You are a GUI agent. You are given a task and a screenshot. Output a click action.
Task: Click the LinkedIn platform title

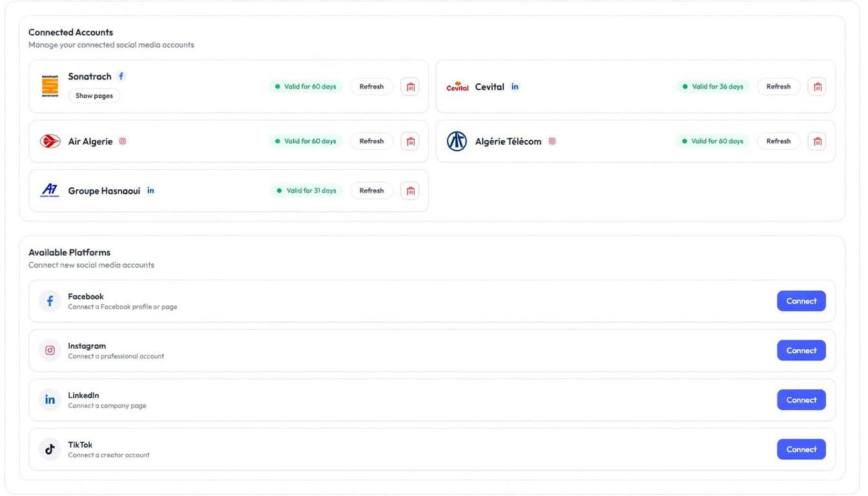click(83, 395)
